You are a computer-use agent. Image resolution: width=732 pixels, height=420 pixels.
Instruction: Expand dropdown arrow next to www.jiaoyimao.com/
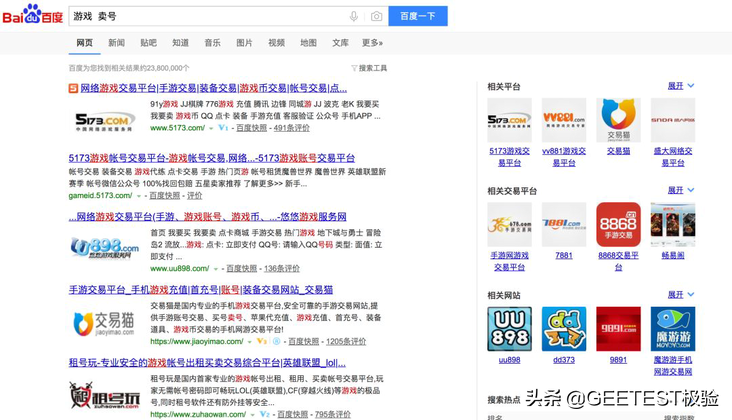tap(250, 342)
